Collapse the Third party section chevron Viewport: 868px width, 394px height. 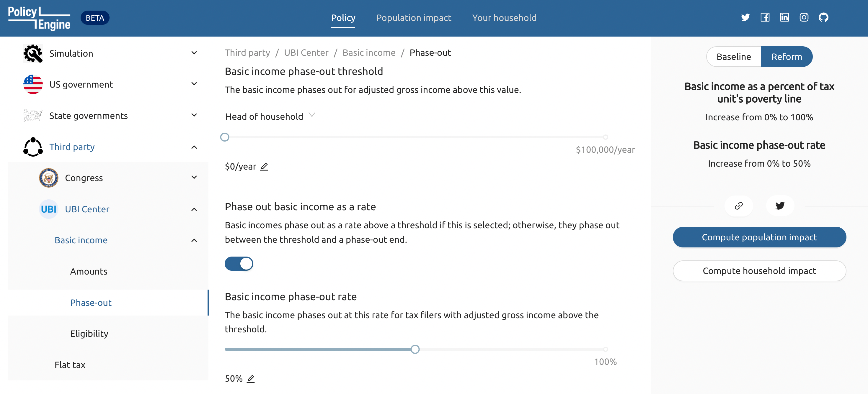(x=194, y=147)
